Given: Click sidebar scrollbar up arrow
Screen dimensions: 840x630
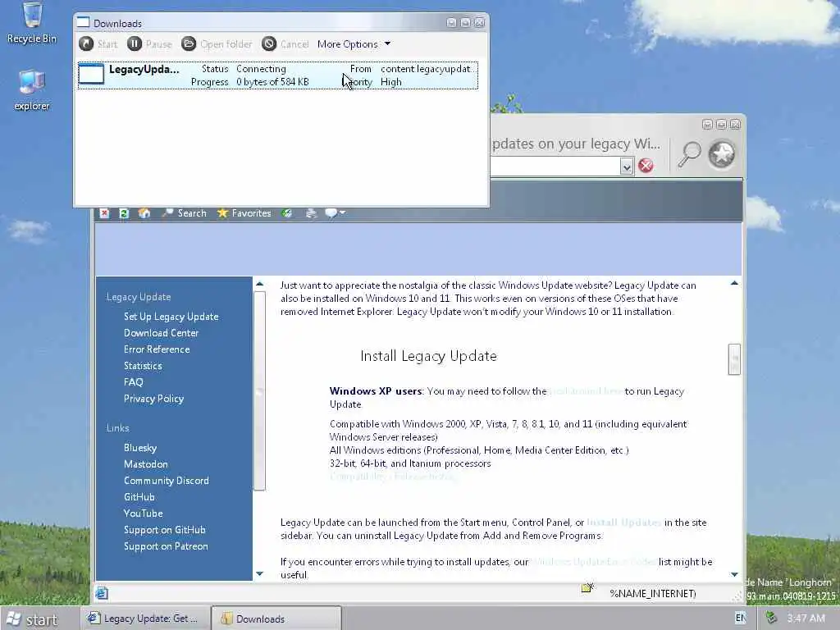Looking at the screenshot, I should tap(259, 284).
